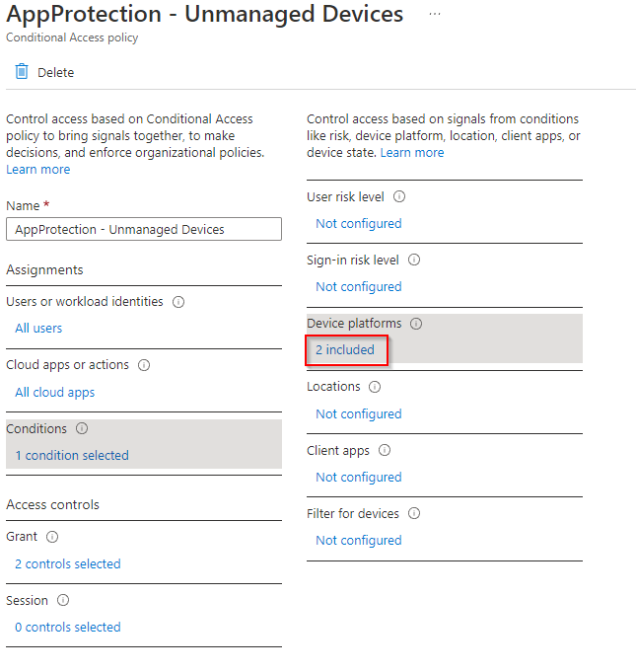Screen dimensions: 636x672
Task: Click the Sign-in risk level info icon
Action: (x=414, y=261)
